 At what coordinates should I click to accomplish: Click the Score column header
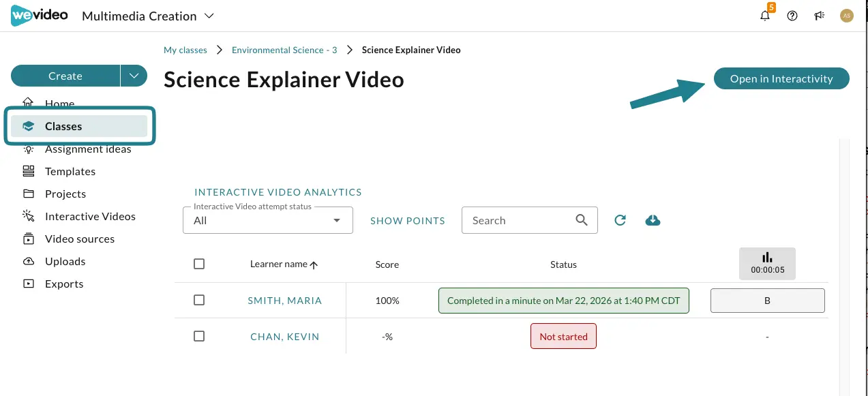point(387,264)
